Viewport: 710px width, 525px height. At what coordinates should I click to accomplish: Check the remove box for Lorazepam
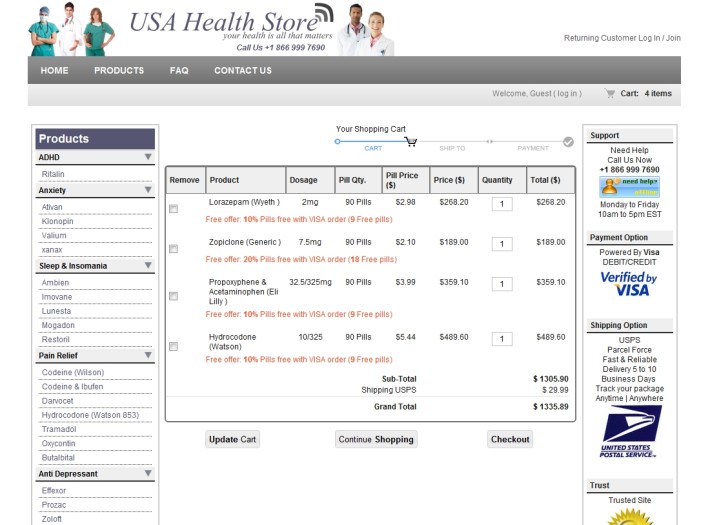coord(174,209)
